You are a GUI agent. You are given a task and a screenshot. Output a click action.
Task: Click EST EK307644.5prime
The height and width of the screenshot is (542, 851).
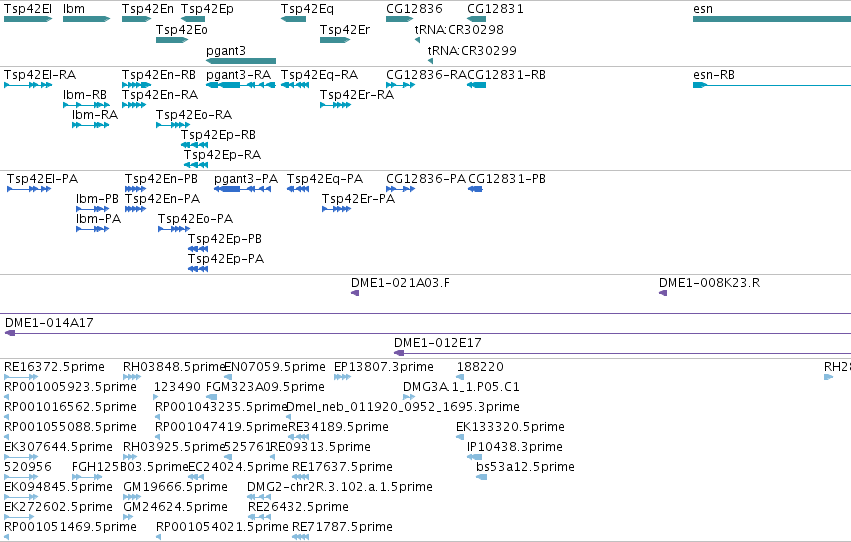[x=21, y=457]
